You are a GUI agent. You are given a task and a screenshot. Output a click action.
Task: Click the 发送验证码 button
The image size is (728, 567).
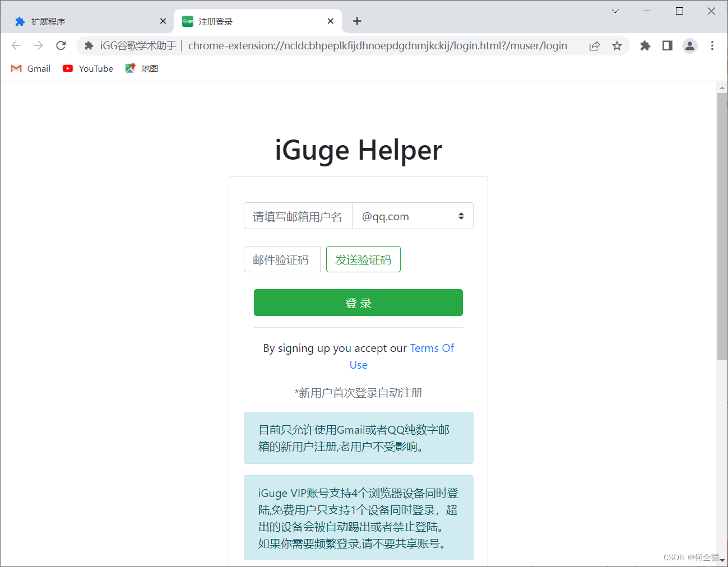363,259
